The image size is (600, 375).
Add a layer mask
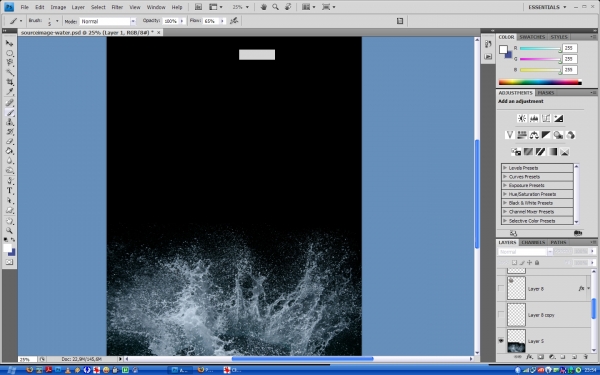pos(540,357)
